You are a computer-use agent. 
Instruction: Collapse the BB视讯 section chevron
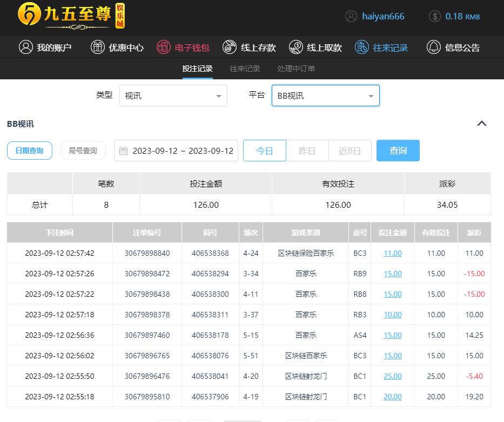tap(482, 124)
